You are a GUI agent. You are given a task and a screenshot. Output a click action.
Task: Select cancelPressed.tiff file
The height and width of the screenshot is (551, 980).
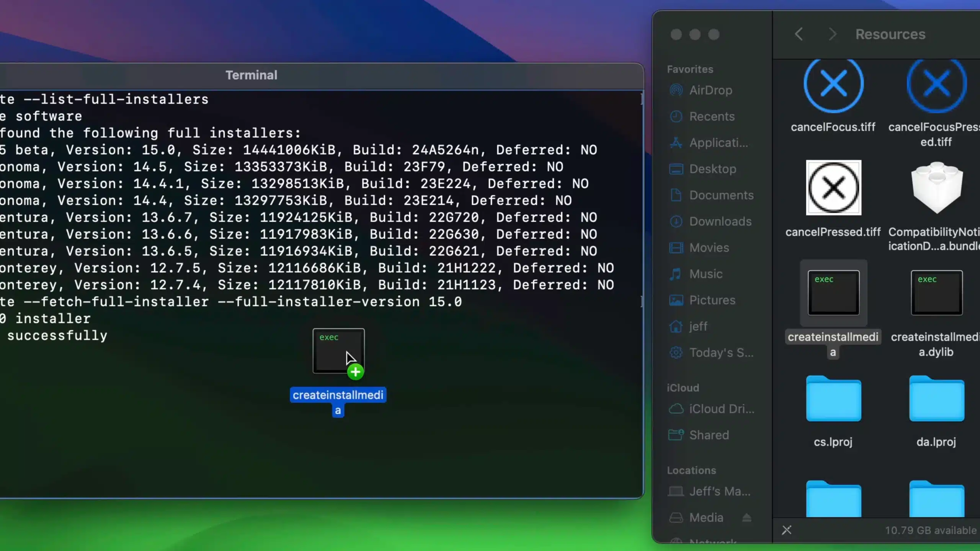[x=833, y=187]
